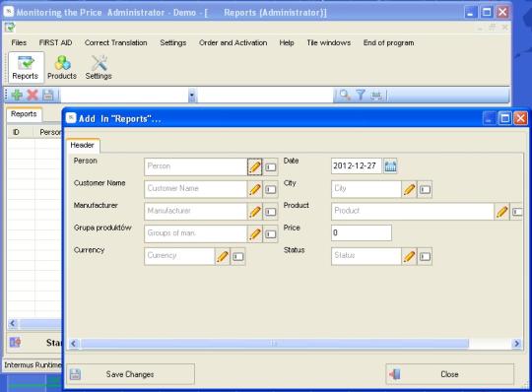Click the toolbar icon right of the funnel
This screenshot has width=532, height=392.
point(376,96)
